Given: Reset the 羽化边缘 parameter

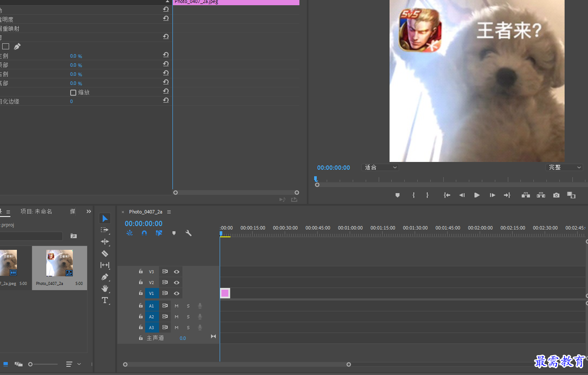Looking at the screenshot, I should 166,100.
